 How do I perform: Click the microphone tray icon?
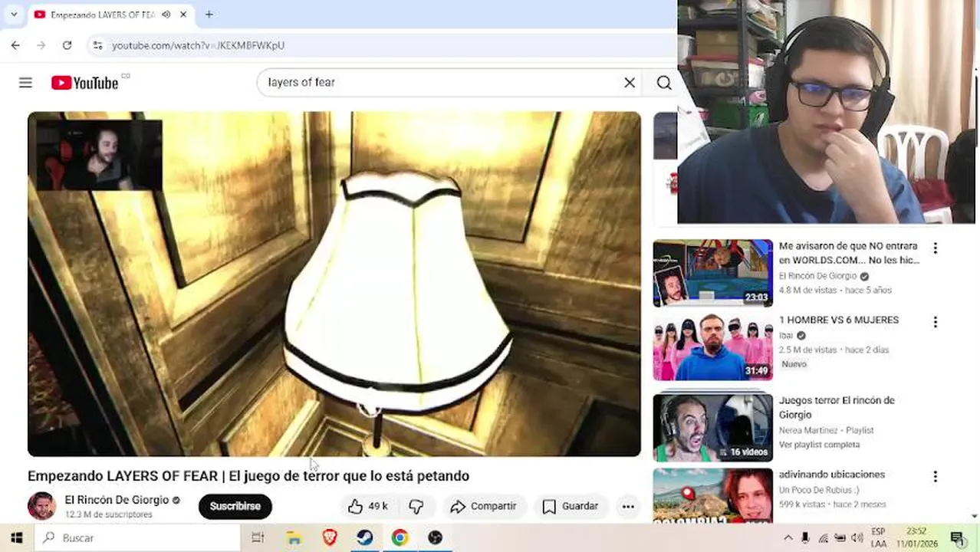pyautogui.click(x=805, y=538)
